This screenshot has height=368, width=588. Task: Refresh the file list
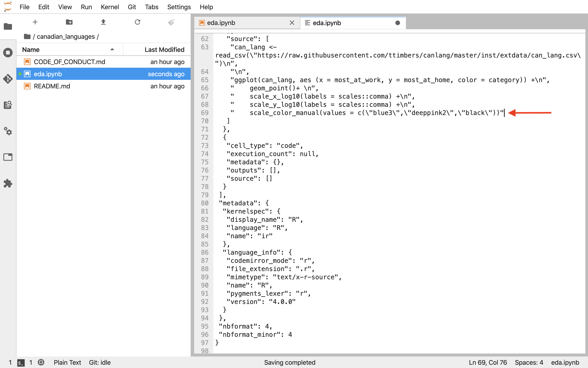pos(137,22)
